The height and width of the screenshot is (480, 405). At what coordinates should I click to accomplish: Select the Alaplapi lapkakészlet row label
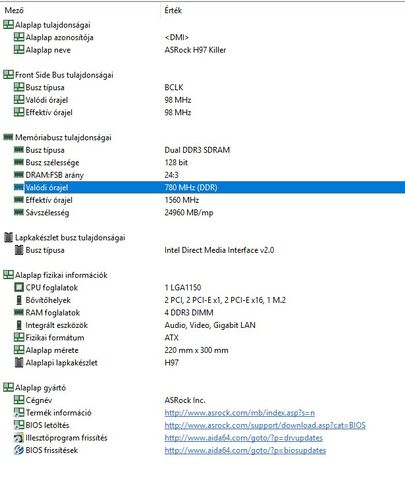(61, 363)
